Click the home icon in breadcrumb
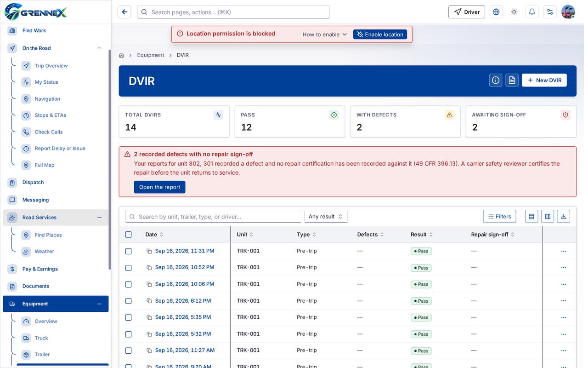 click(x=121, y=55)
